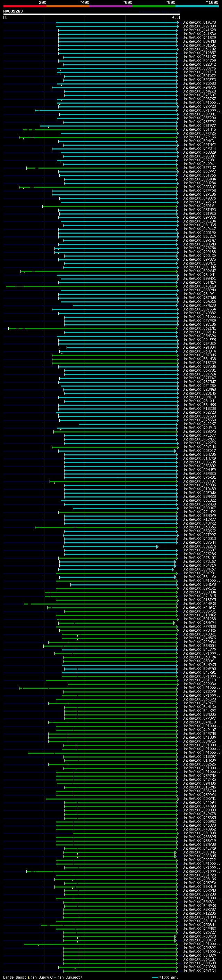Click the purple ~60% identity legend segment
This screenshot has height=980, width=222.
(x=111, y=6)
